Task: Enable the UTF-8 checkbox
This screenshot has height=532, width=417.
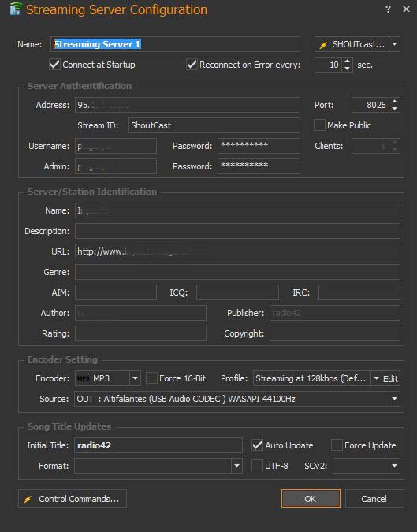Action: click(257, 466)
